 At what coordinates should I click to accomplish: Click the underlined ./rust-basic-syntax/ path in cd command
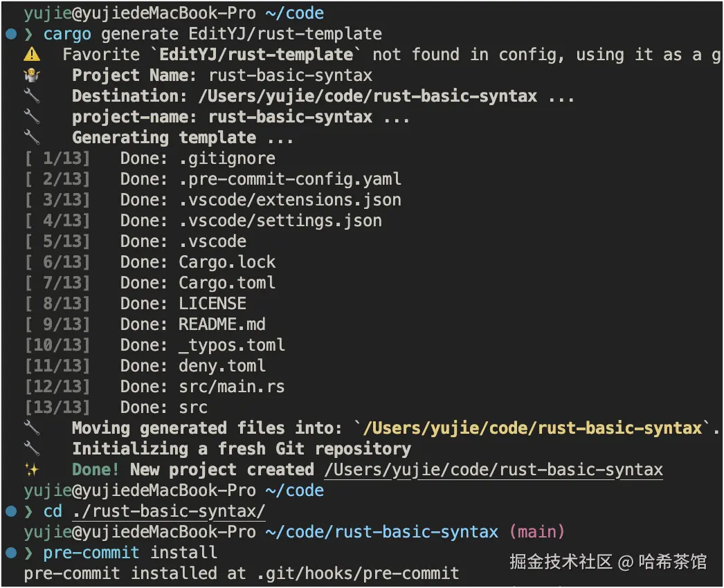tap(168, 511)
